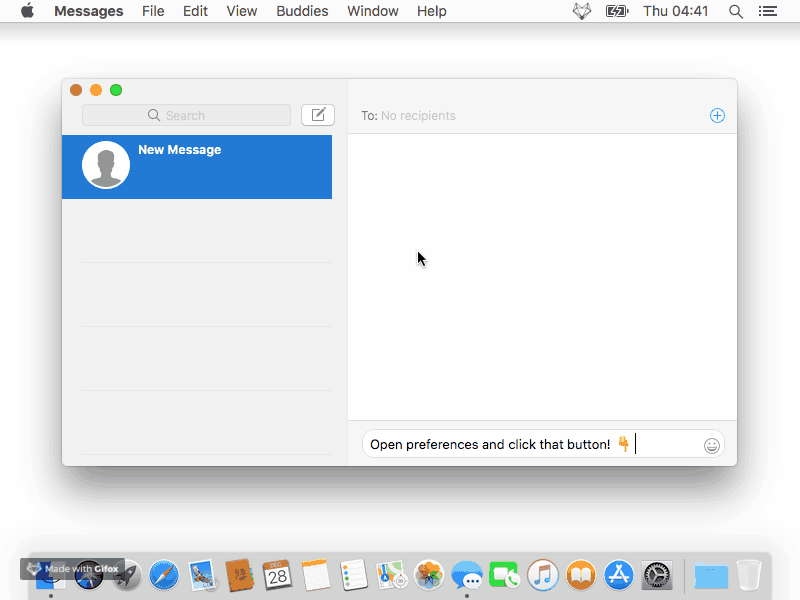Open System Preferences from the Dock

(x=657, y=576)
